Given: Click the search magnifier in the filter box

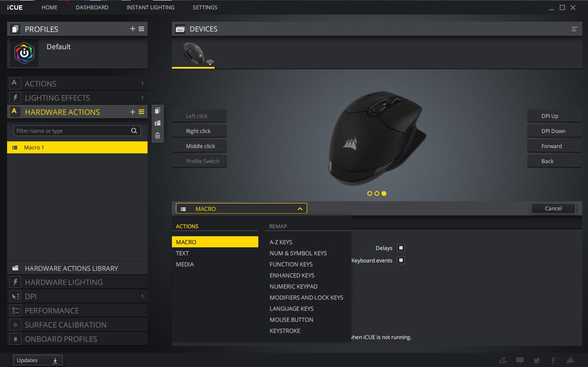Looking at the screenshot, I should pos(134,131).
